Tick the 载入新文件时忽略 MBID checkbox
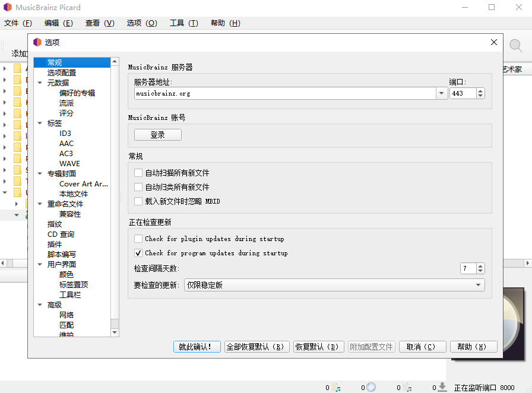This screenshot has height=393, width=532. click(138, 201)
